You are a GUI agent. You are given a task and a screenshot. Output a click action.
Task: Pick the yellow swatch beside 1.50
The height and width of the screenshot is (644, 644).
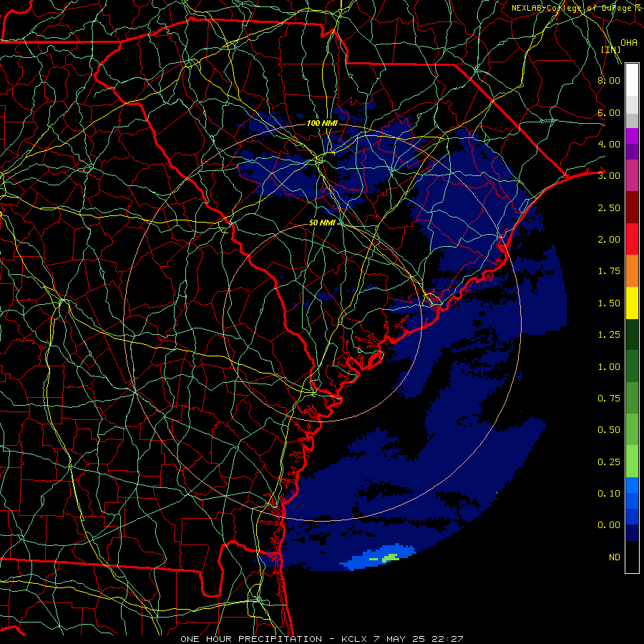[x=632, y=303]
